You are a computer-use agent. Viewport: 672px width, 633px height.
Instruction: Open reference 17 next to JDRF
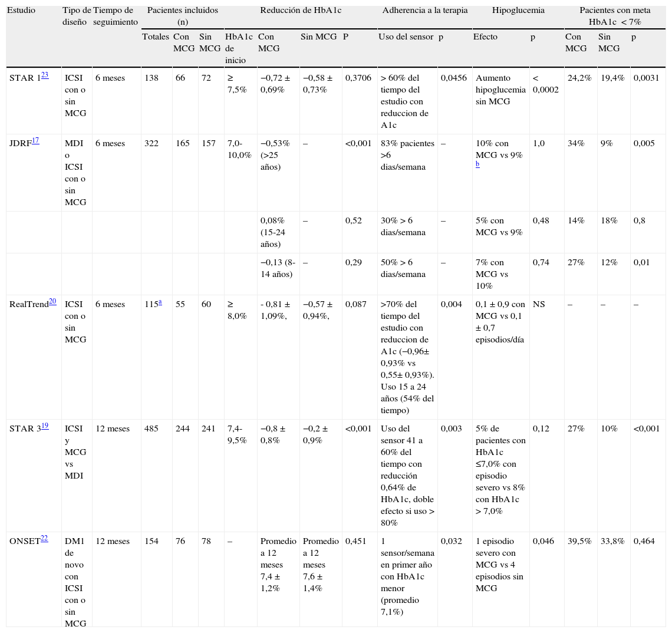tap(36, 140)
